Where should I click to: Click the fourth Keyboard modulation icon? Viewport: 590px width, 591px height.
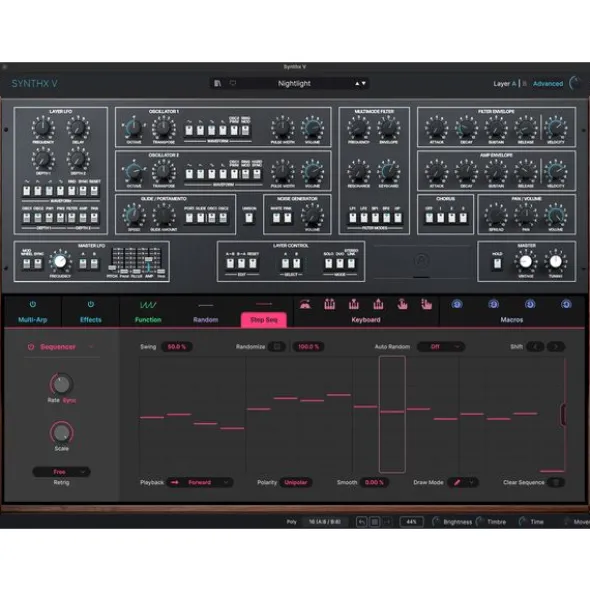tap(378, 305)
